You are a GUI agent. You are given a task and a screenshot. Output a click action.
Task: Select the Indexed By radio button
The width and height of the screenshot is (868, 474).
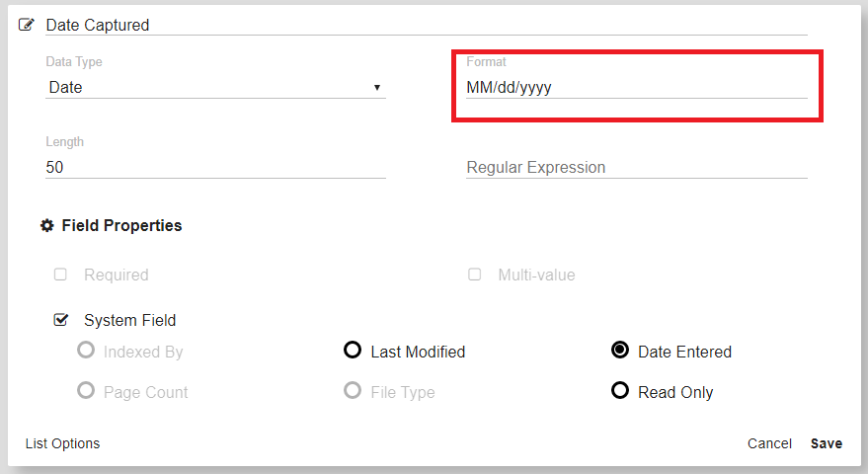(86, 351)
